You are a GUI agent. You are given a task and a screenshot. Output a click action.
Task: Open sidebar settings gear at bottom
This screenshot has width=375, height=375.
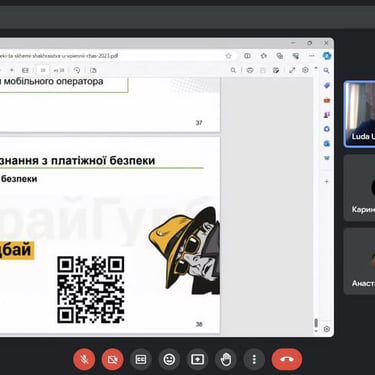tap(327, 329)
